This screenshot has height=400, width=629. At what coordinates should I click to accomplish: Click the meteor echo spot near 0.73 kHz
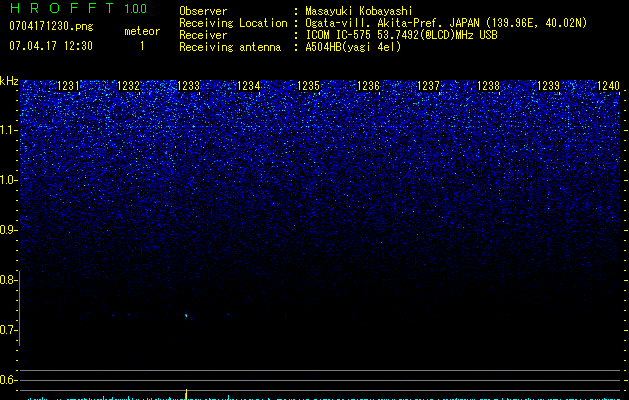[186, 316]
